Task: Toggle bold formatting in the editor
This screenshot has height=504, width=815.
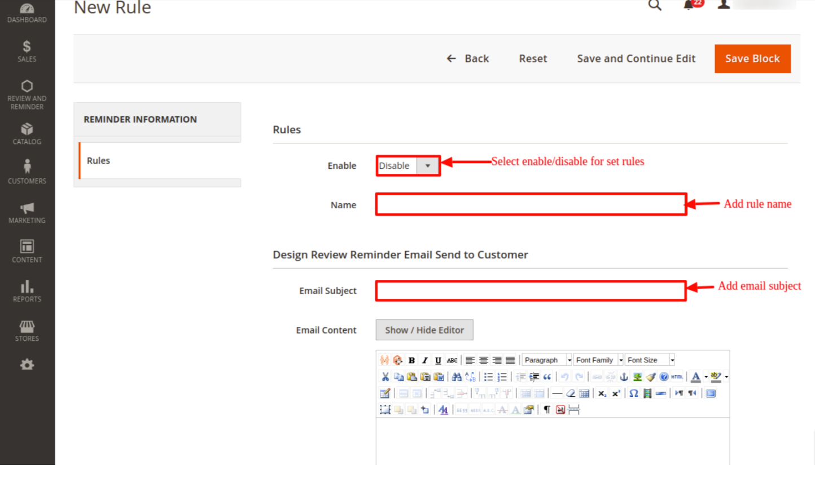Action: pyautogui.click(x=411, y=360)
